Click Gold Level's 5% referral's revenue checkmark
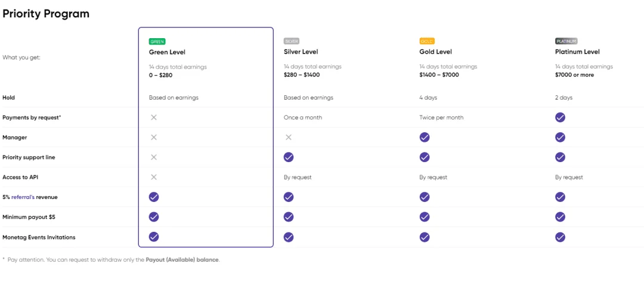The image size is (644, 289). pyautogui.click(x=425, y=197)
